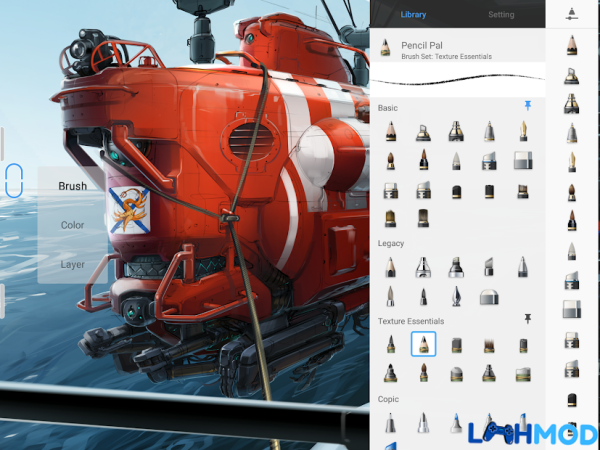
Task: Select the Legacy slanted chisel-tip marker
Action: tap(489, 267)
